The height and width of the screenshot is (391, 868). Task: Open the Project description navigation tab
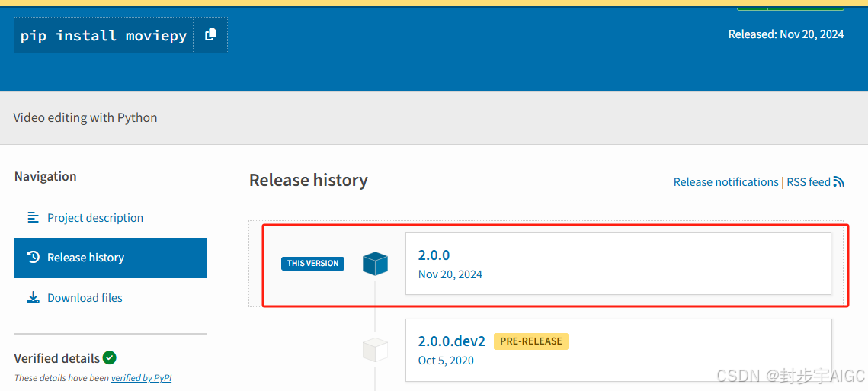point(111,218)
